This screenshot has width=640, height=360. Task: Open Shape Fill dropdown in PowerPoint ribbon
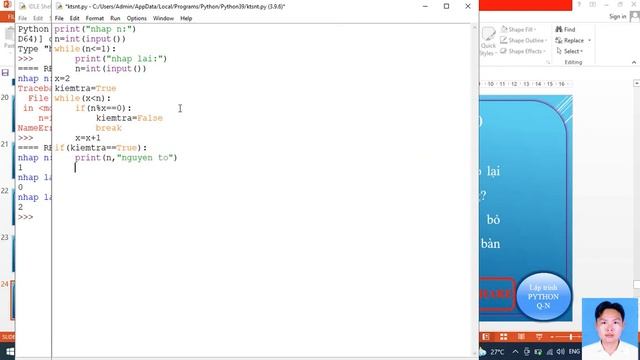pos(518,29)
